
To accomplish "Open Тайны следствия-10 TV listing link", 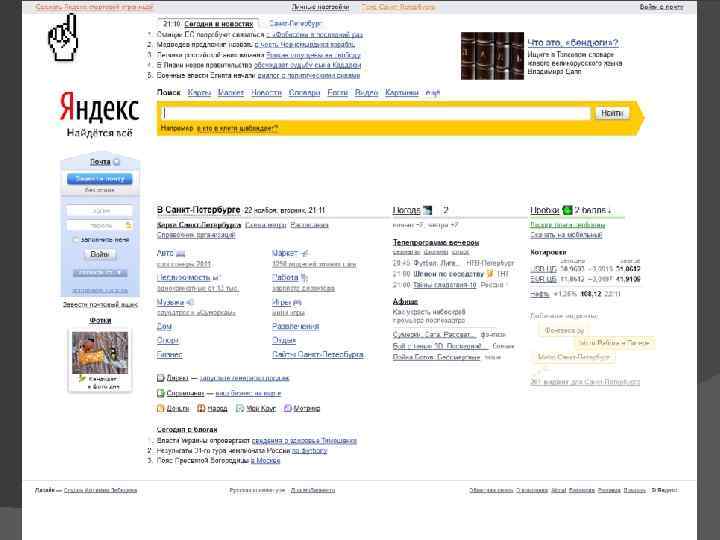I will 444,285.
